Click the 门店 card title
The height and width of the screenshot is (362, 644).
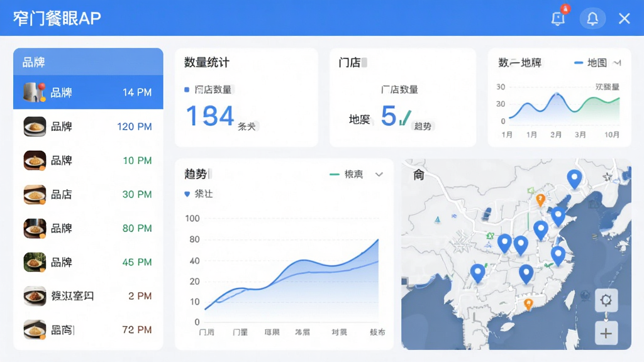350,62
